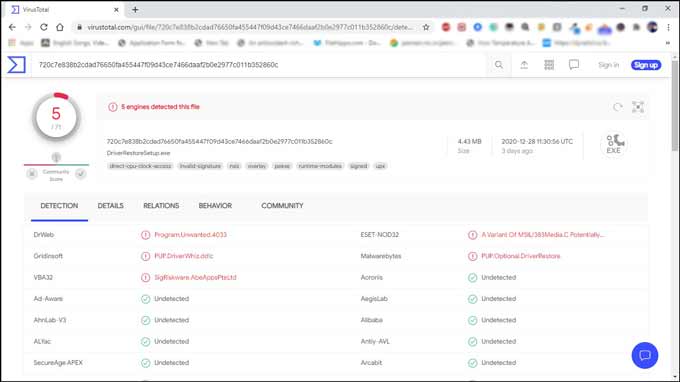Click the direct-cpu-clock-access tag
680x382 pixels.
pyautogui.click(x=141, y=166)
